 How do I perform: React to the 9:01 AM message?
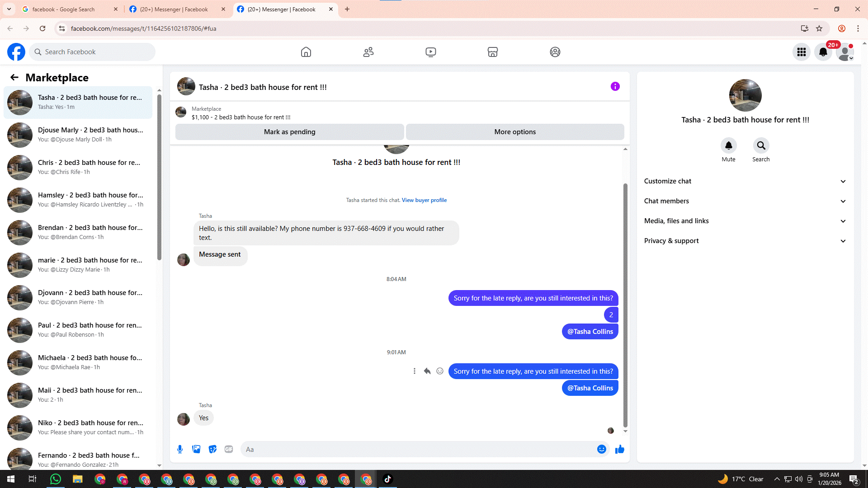440,371
